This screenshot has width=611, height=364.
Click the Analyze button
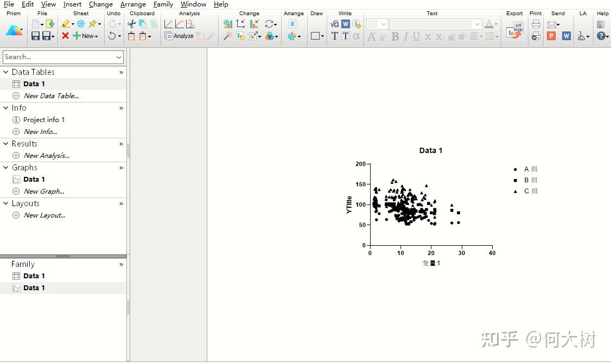coord(179,36)
